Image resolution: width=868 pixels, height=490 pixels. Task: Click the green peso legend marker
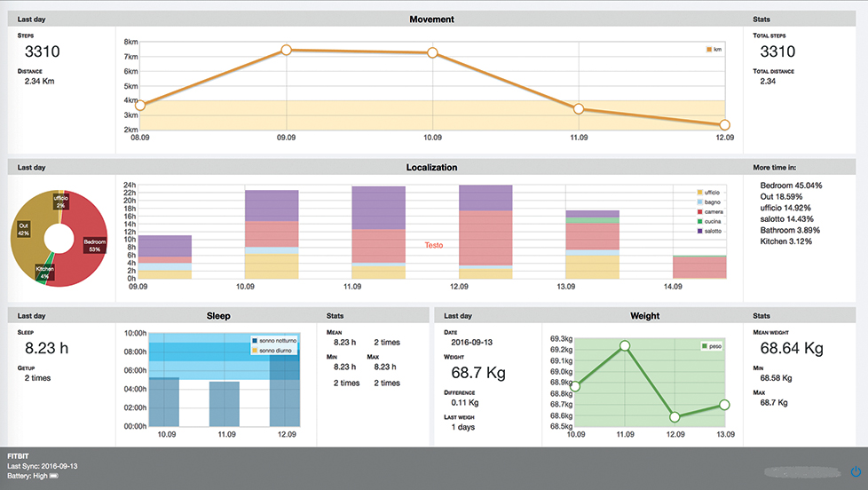coord(705,345)
